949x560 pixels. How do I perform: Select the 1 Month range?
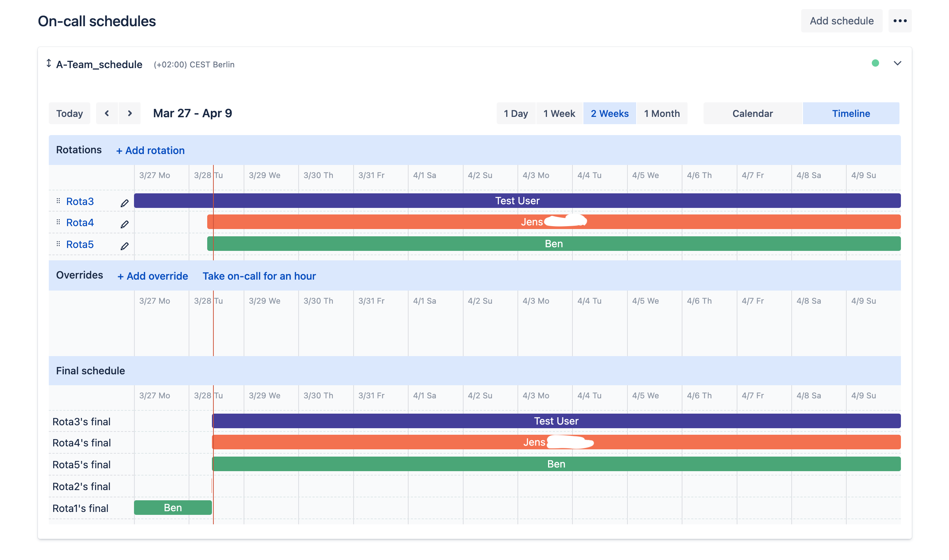pos(662,113)
